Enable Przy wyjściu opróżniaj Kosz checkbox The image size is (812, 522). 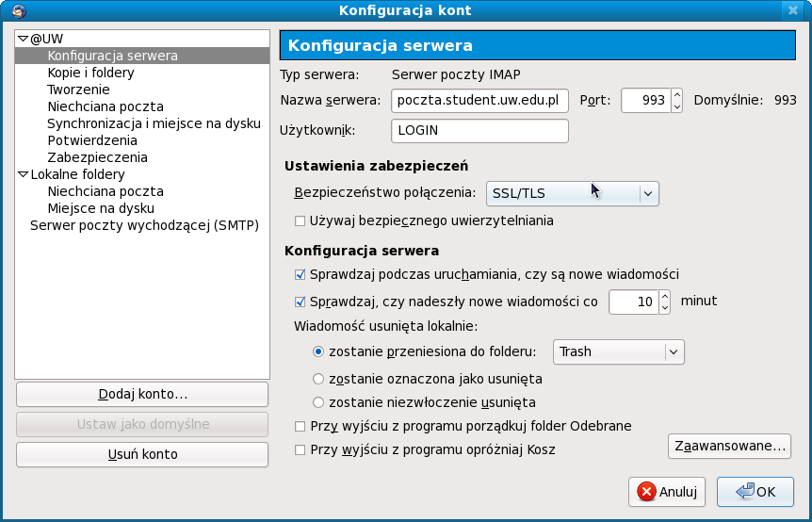pyautogui.click(x=300, y=450)
